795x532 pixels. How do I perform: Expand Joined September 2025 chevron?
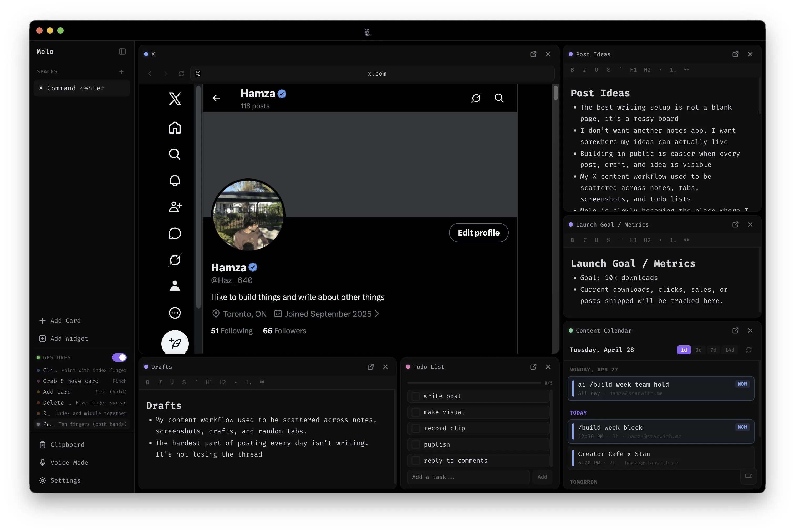[x=377, y=314]
